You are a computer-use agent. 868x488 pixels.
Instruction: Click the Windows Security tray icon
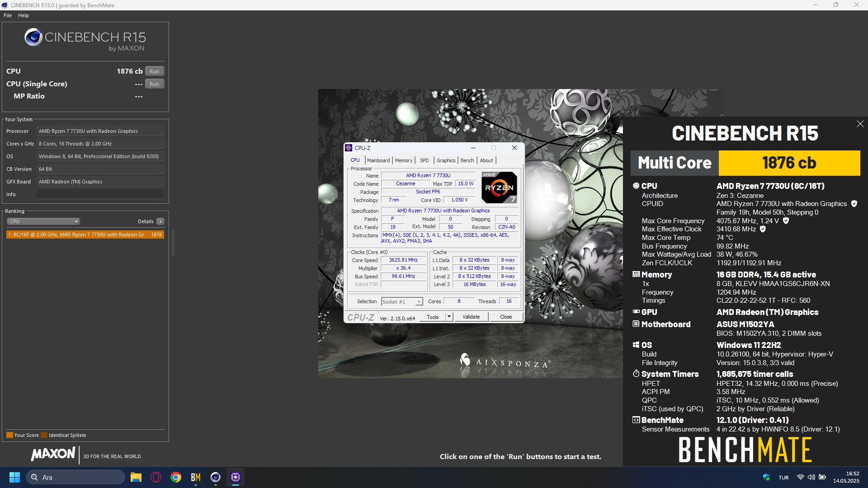pos(766,477)
